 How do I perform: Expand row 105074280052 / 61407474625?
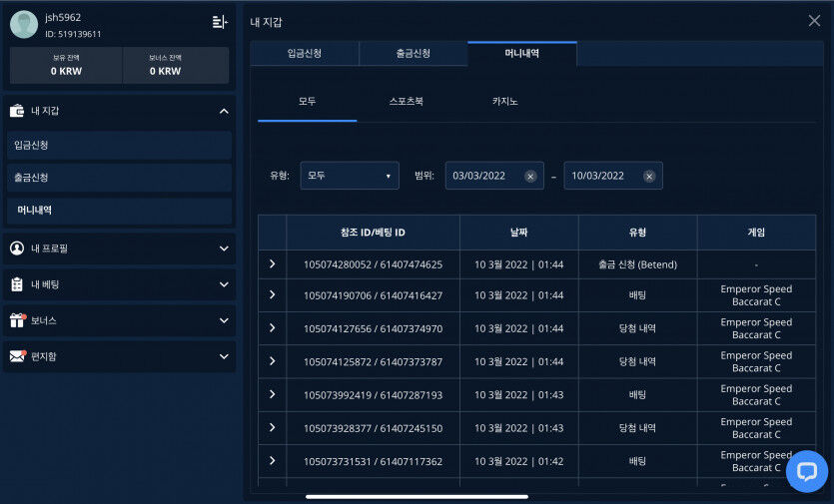[273, 263]
